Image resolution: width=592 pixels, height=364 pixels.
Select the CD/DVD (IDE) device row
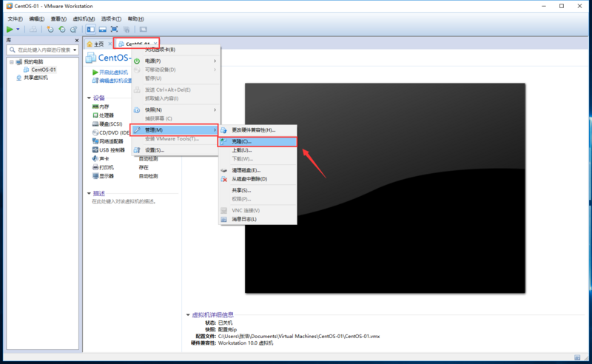(x=111, y=132)
